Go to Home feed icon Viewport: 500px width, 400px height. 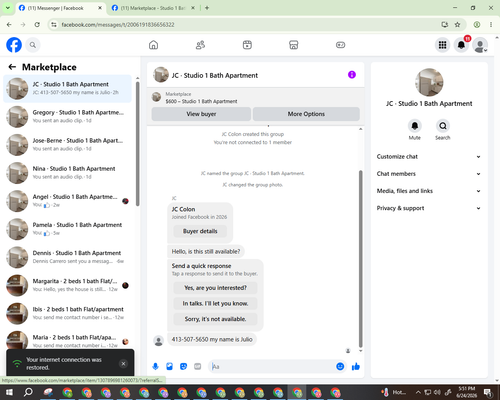point(153,45)
